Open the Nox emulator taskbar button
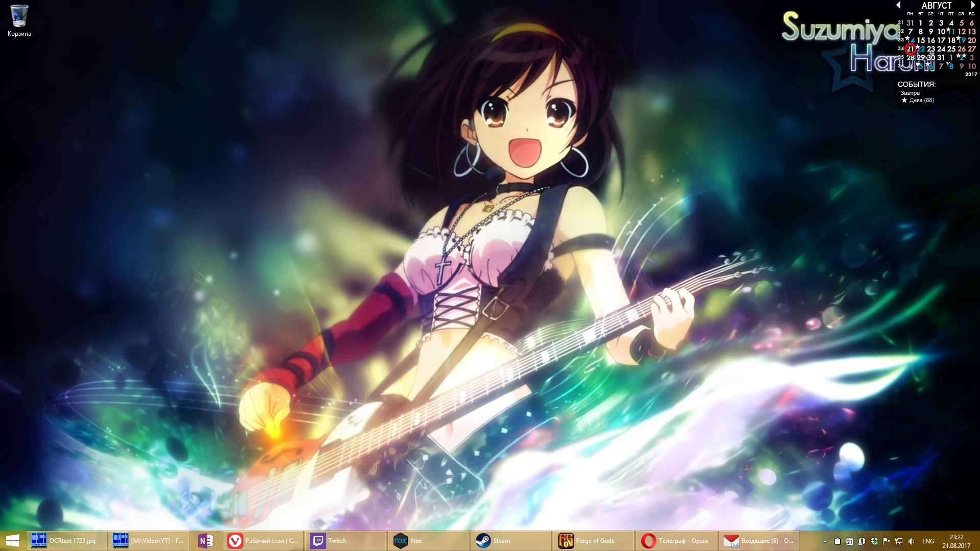Viewport: 980px width, 551px height. point(428,541)
